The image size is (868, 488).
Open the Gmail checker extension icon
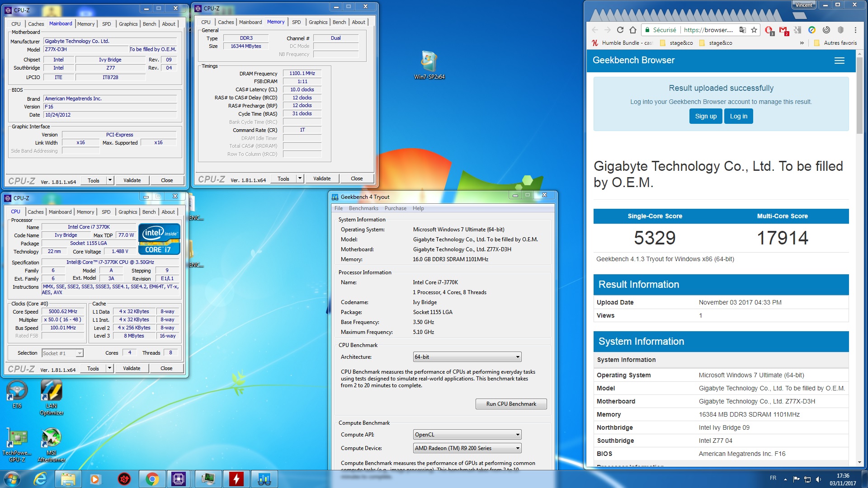pyautogui.click(x=783, y=30)
